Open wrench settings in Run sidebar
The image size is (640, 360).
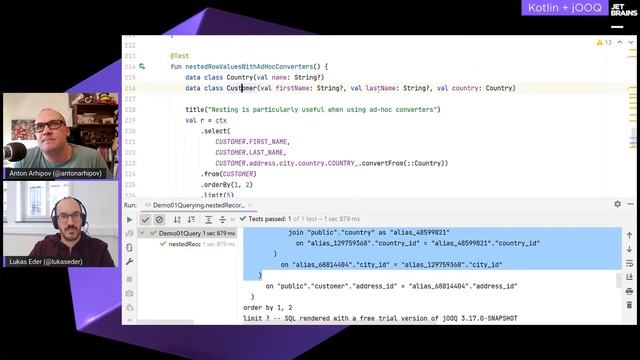[129, 262]
